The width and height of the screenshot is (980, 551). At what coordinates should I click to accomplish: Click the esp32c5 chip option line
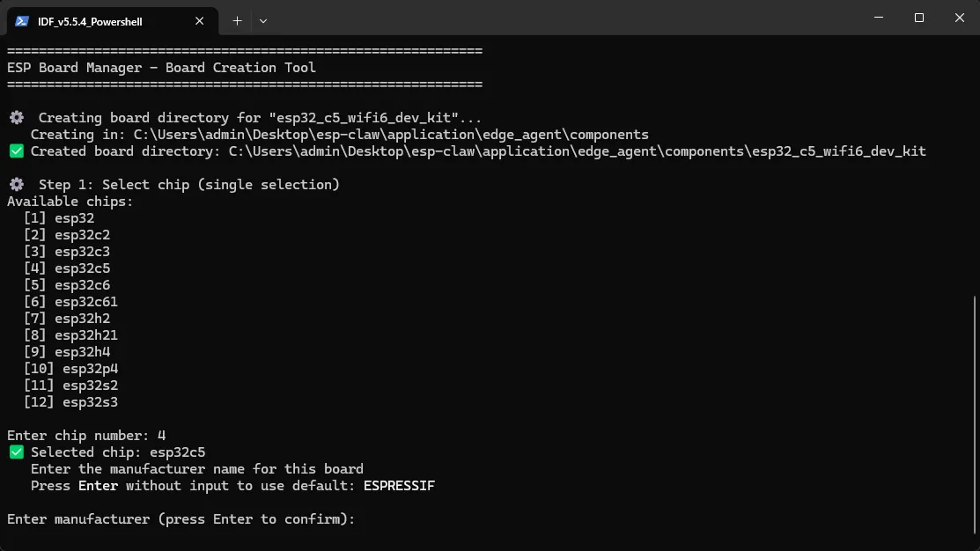tap(67, 268)
